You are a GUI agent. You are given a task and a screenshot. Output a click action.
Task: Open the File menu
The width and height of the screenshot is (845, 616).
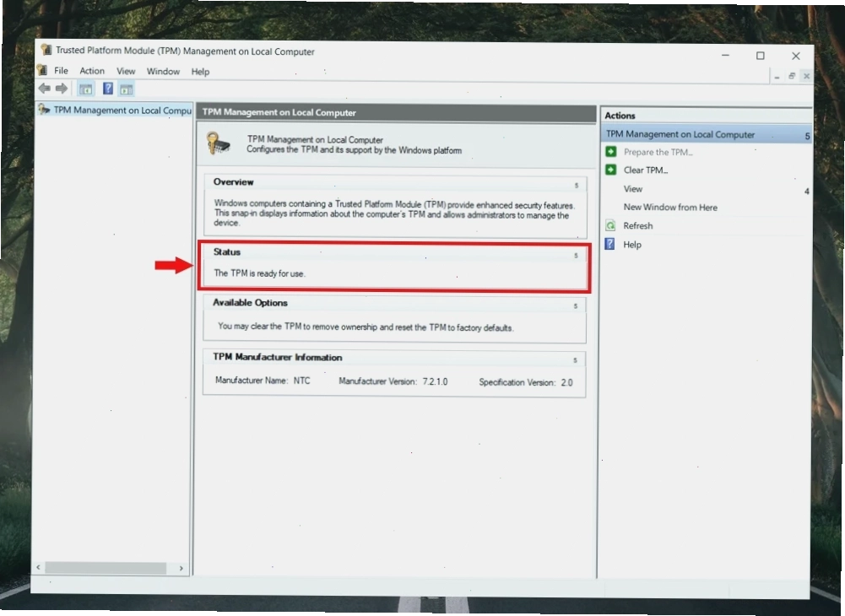pyautogui.click(x=61, y=71)
